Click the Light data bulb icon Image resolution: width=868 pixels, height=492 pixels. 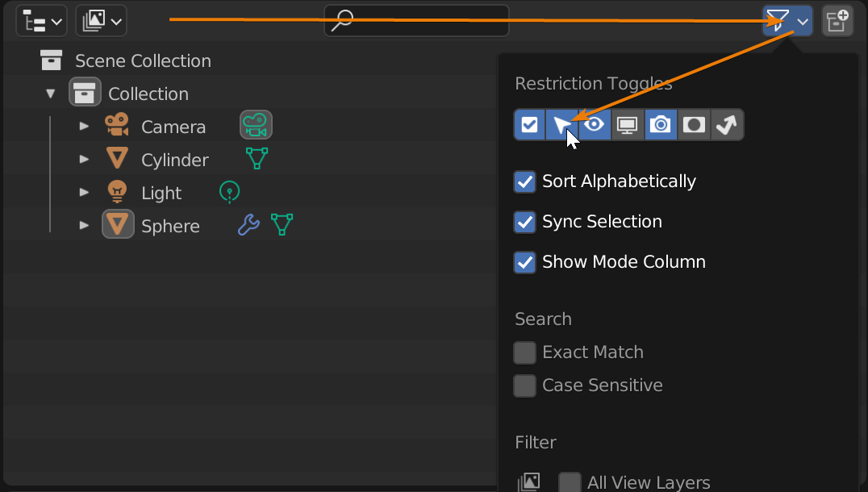click(x=230, y=192)
